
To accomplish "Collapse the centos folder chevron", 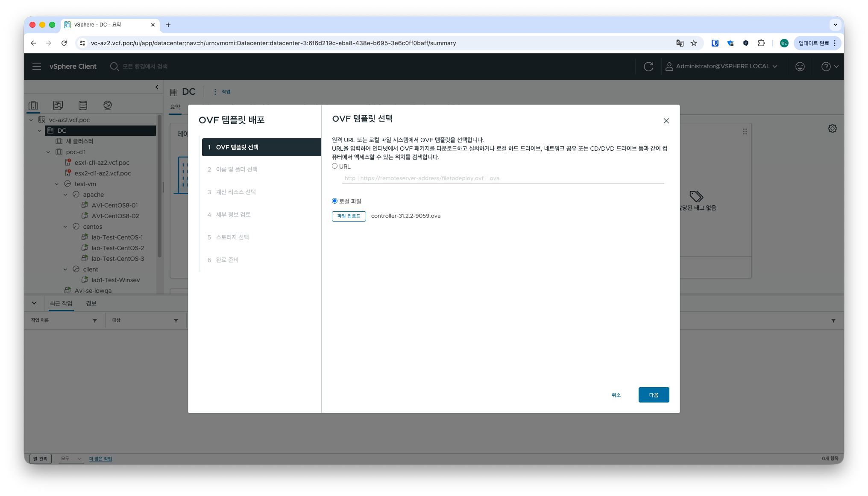I will (65, 227).
